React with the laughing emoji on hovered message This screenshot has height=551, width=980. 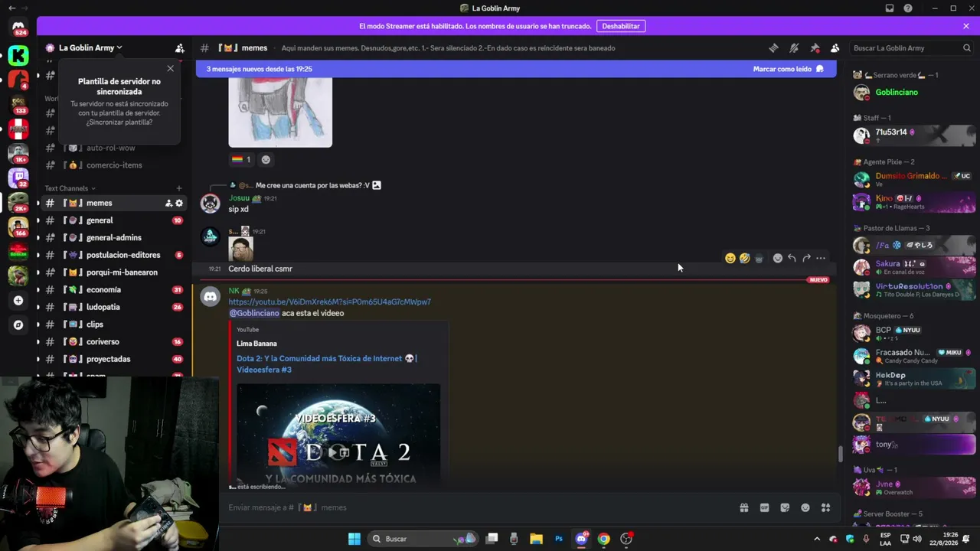pyautogui.click(x=744, y=258)
